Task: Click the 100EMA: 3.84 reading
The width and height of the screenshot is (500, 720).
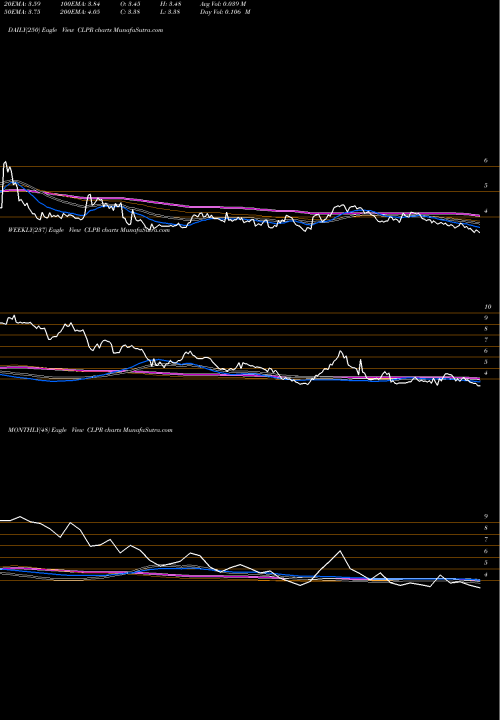Action: 80,4
